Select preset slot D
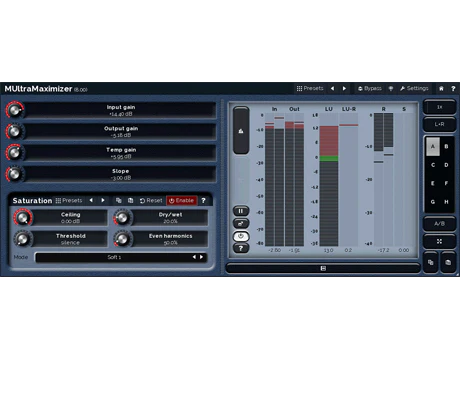 pos(446,165)
